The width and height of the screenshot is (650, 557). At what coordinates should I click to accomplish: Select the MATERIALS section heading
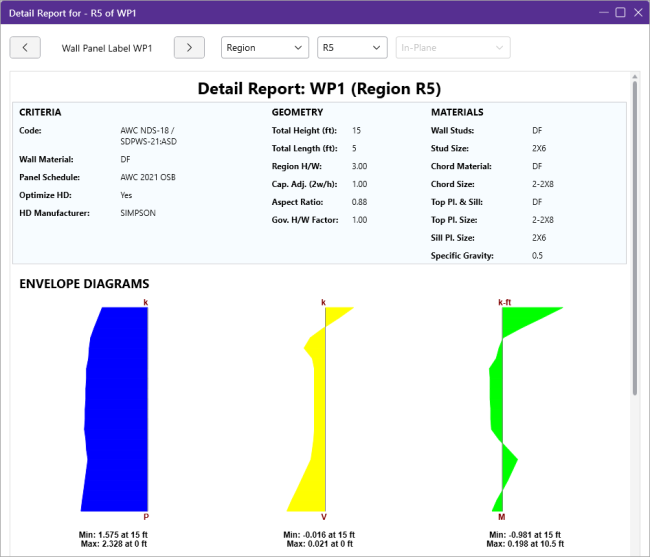click(457, 112)
